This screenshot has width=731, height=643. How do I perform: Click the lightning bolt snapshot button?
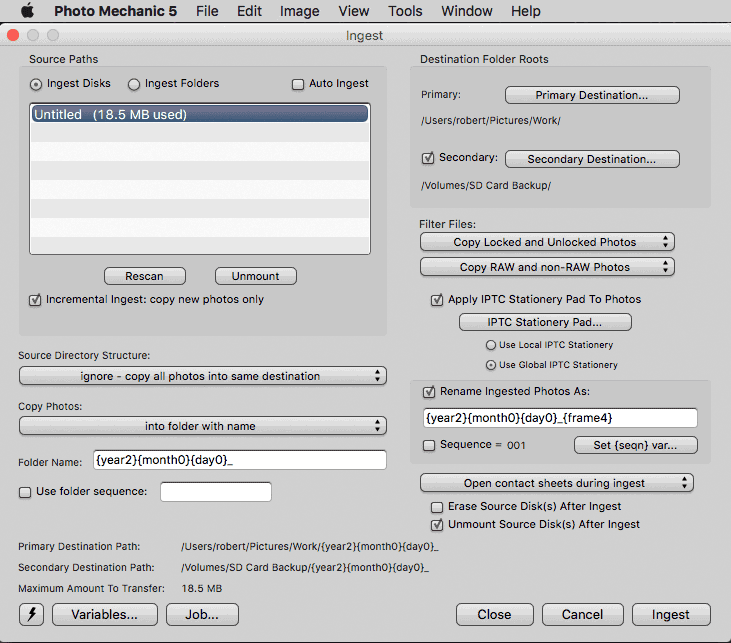click(31, 615)
